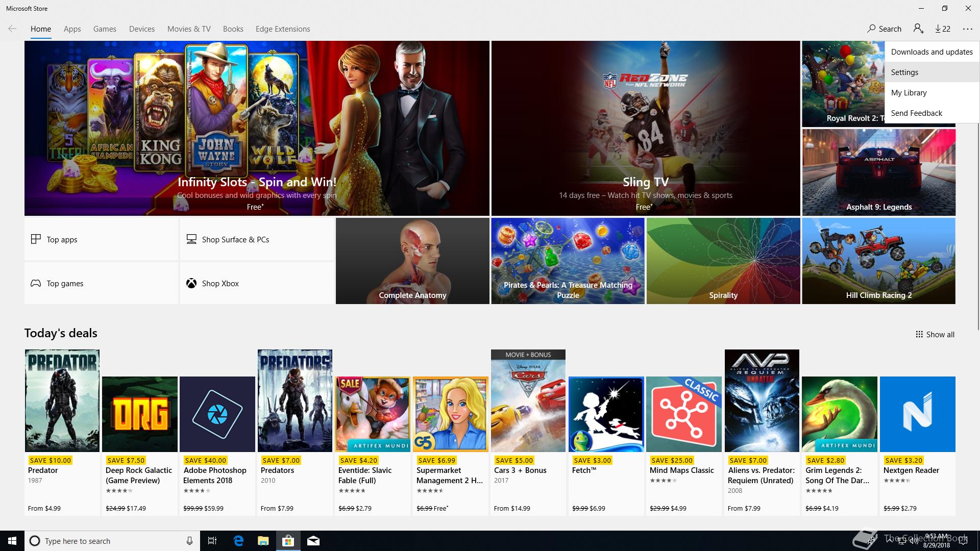The width and height of the screenshot is (980, 551).
Task: Click the account sign-in person icon
Action: (919, 29)
